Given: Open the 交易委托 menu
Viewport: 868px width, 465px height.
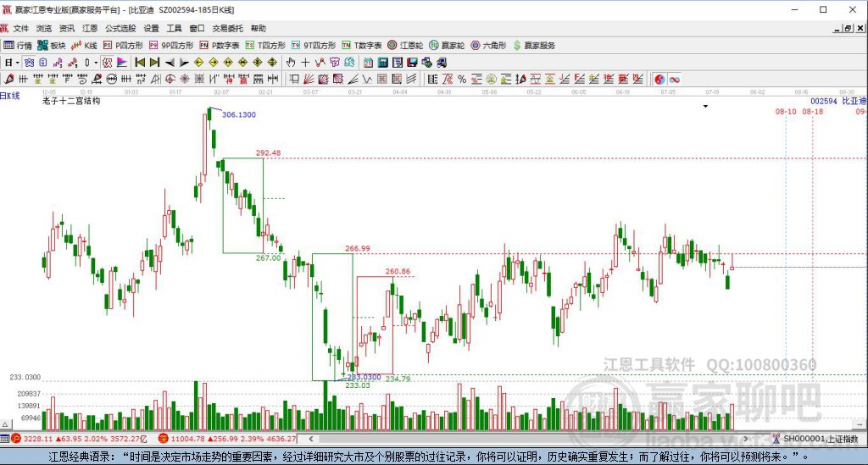Looking at the screenshot, I should [x=227, y=28].
